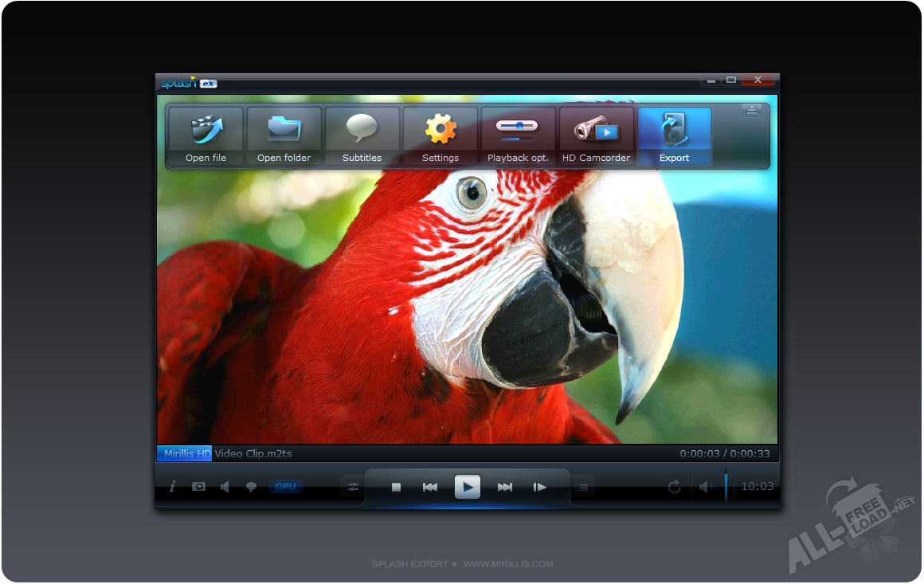The width and height of the screenshot is (924, 584).
Task: Open the Open folder panel
Action: [x=284, y=130]
